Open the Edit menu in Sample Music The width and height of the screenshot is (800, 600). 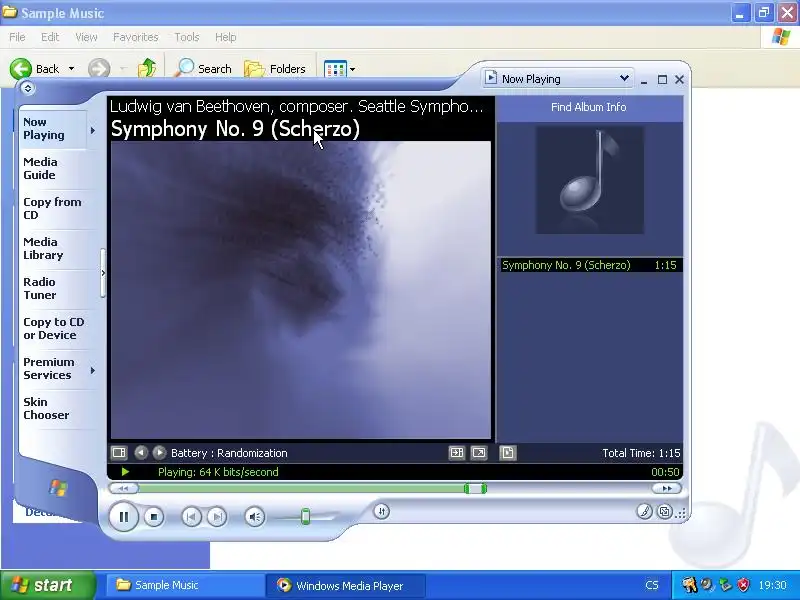(50, 37)
